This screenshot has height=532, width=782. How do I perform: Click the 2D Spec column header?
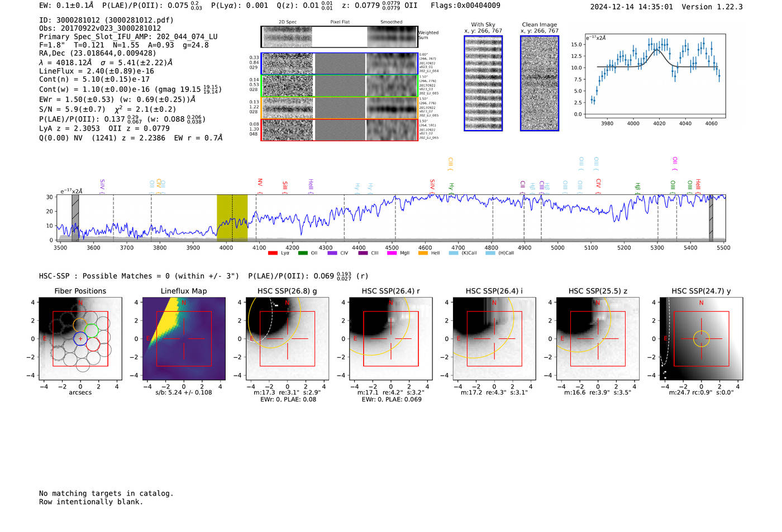pos(288,22)
